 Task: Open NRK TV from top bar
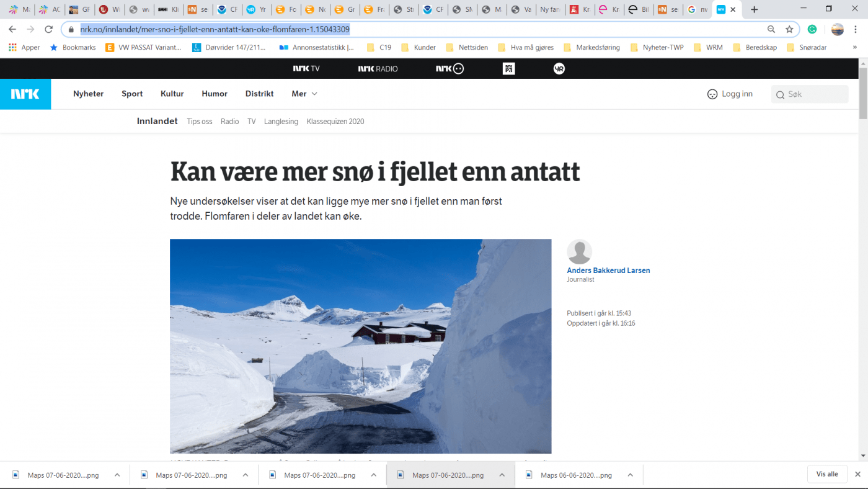(x=306, y=68)
